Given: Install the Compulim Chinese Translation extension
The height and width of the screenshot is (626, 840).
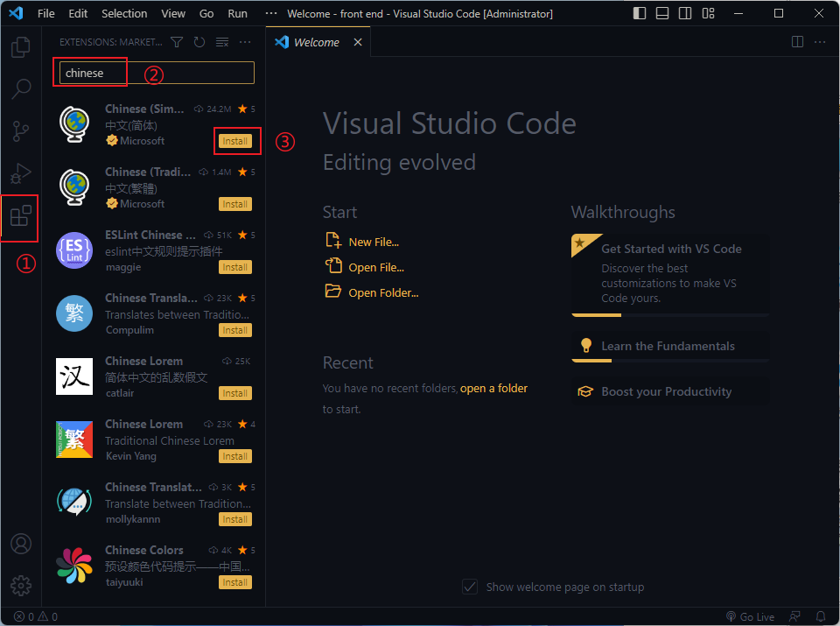Looking at the screenshot, I should click(x=235, y=330).
